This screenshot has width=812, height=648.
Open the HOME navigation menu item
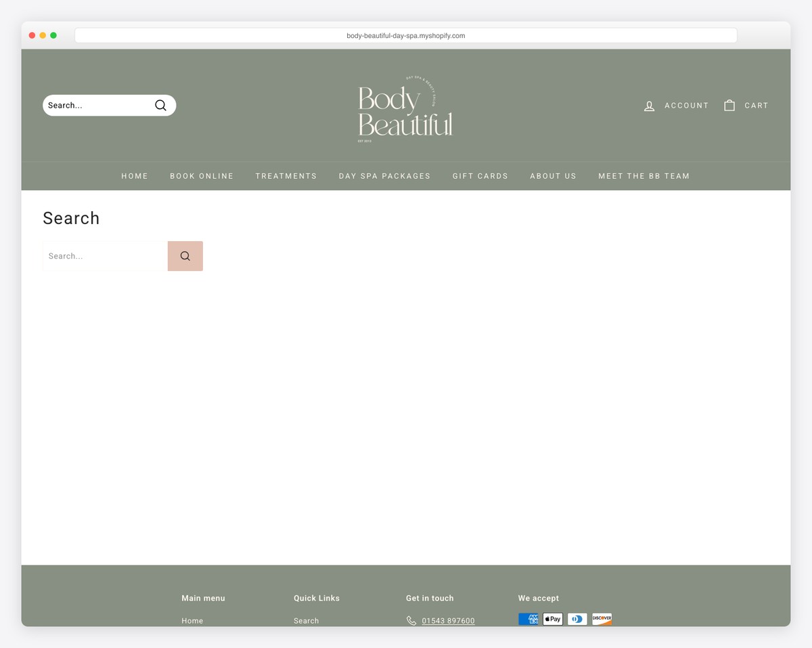click(135, 176)
